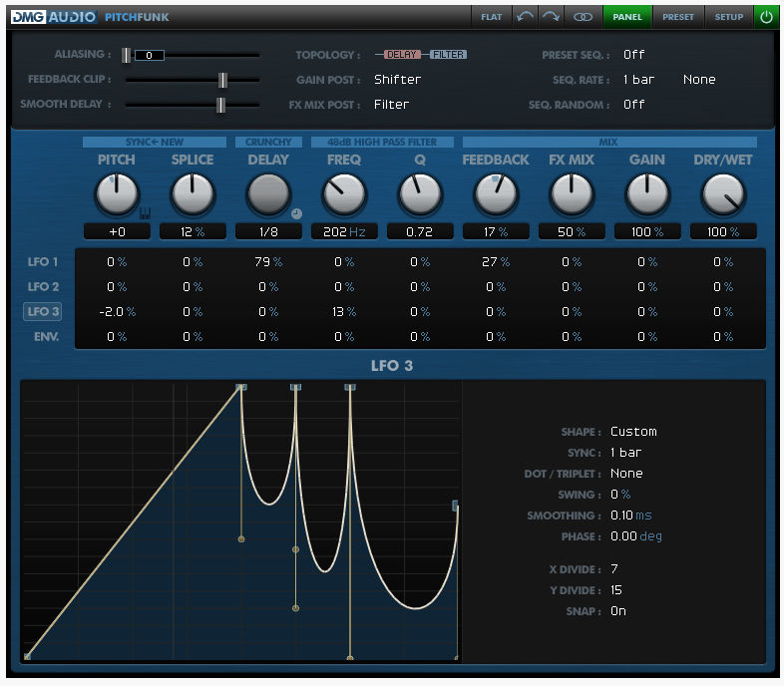This screenshot has height=686, width=784.
Task: Click the pitch value field +0
Action: (117, 232)
